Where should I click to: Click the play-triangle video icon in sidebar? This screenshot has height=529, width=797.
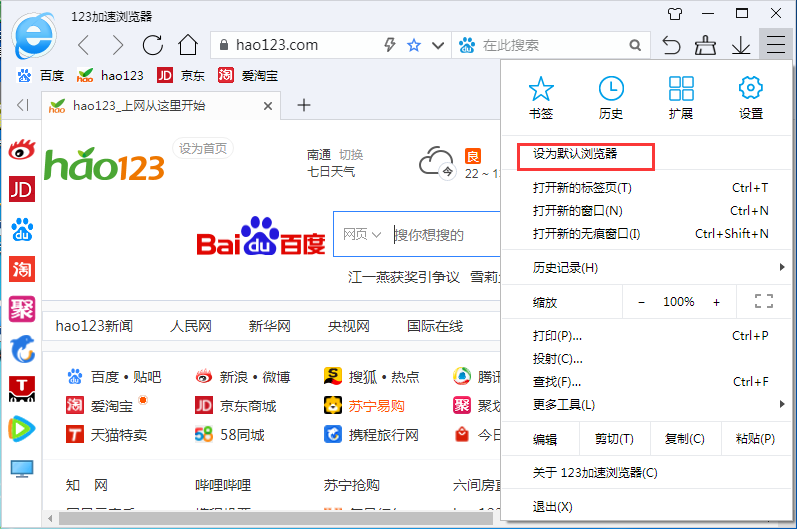22,429
